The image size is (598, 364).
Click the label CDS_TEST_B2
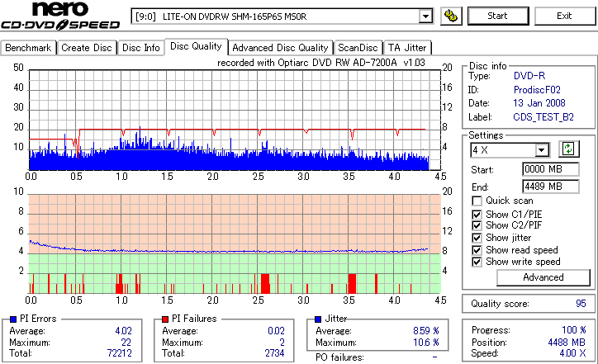[x=543, y=117]
